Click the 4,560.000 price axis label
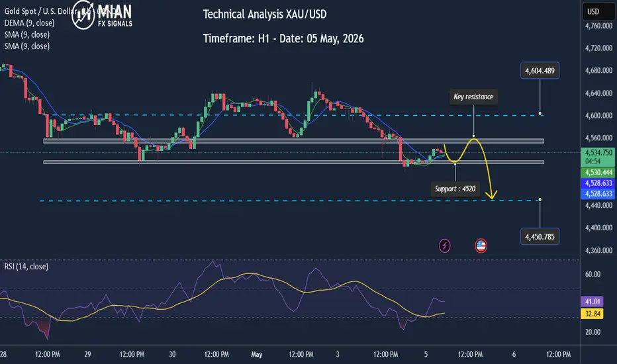The width and height of the screenshot is (617, 364). coord(598,138)
